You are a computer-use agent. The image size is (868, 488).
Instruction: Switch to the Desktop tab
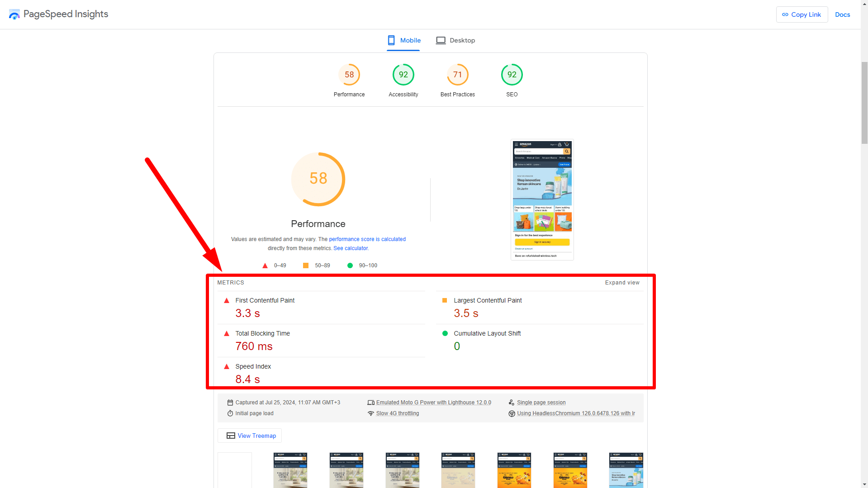click(455, 40)
